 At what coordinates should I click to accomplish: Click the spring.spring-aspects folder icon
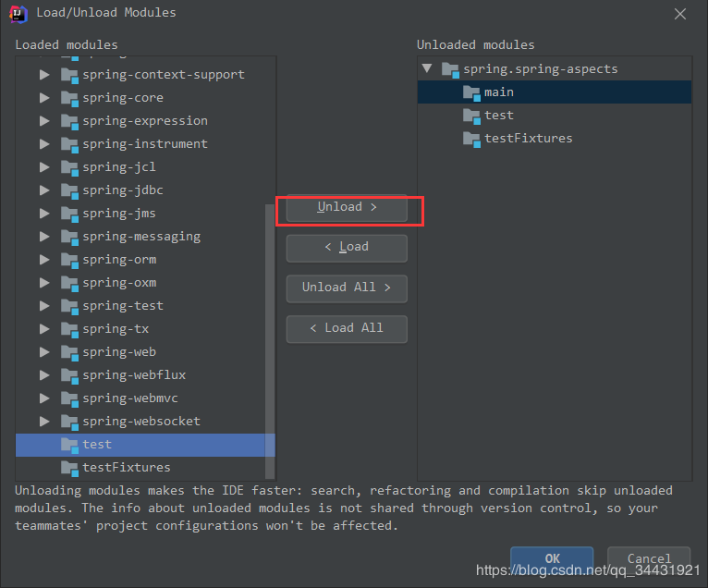click(451, 69)
